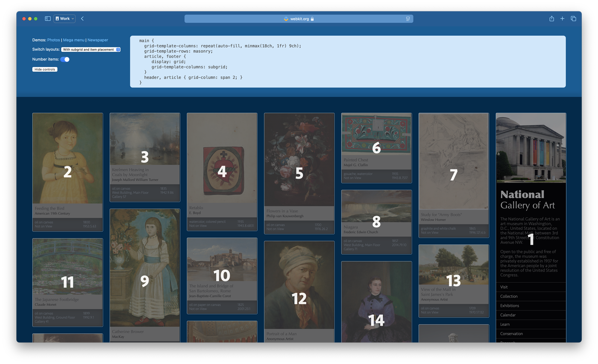Toggle the Number items switch
Image resolution: width=598 pixels, height=364 pixels.
tap(65, 59)
